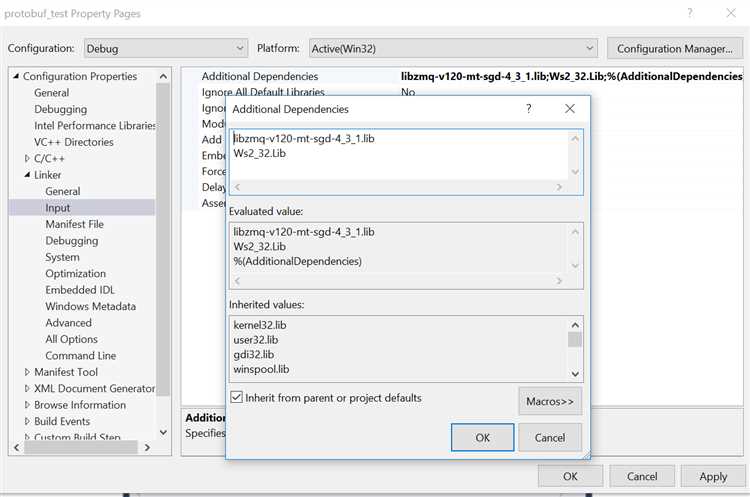Click help icon in Additional Dependencies dialog
Screen dimensions: 750x497
tap(529, 109)
